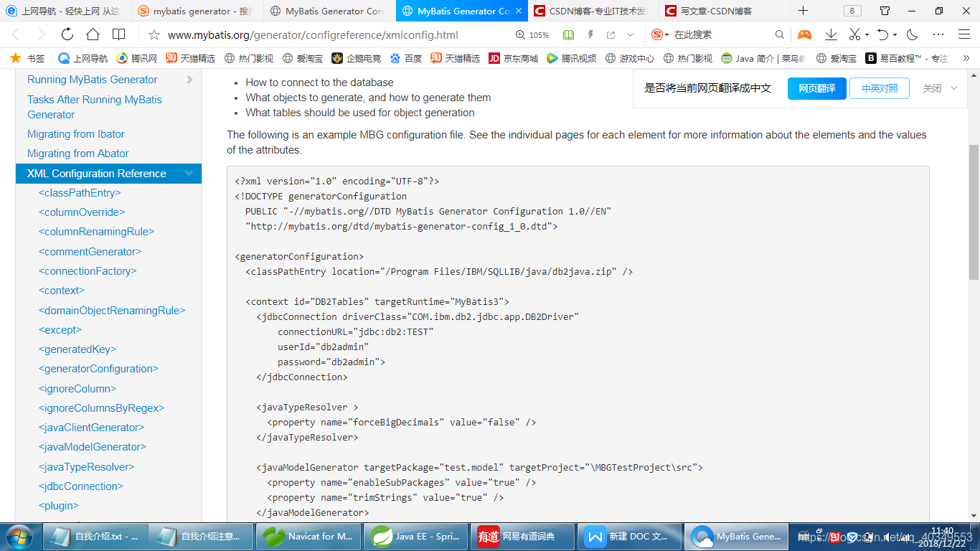Reload the page with refresh icon
The width and height of the screenshot is (980, 551).
[x=67, y=34]
